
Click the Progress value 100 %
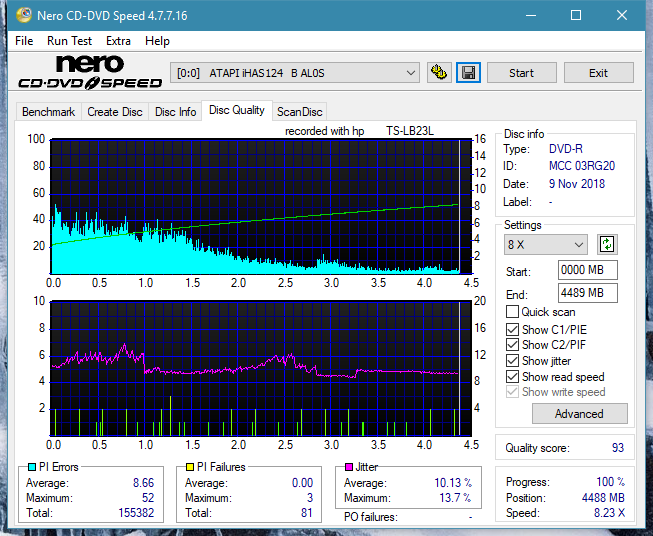pos(611,482)
